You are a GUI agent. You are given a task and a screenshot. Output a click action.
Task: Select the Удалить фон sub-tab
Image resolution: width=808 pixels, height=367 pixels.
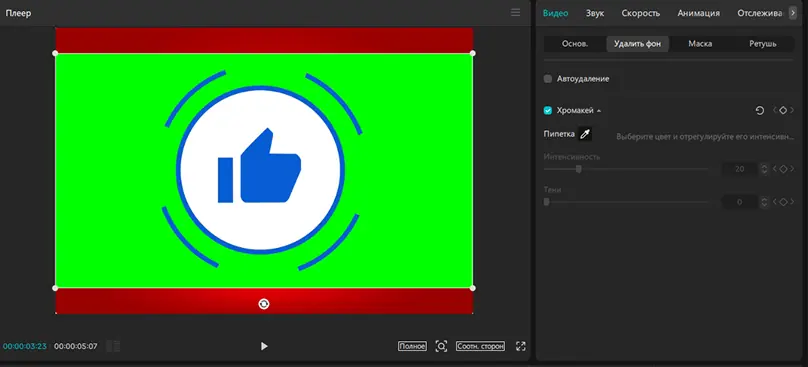click(637, 44)
